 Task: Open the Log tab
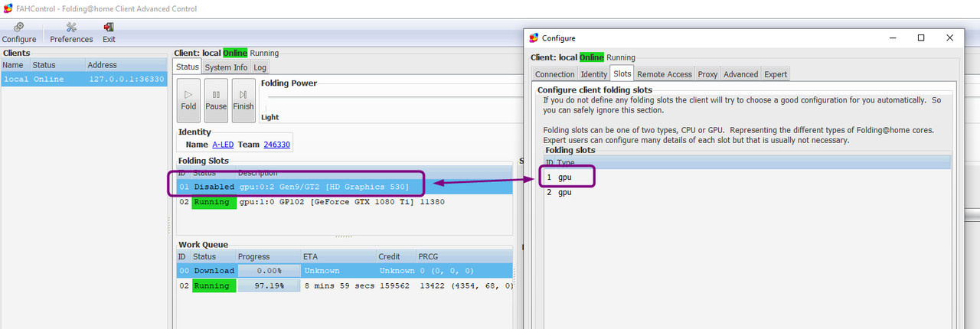tap(260, 67)
